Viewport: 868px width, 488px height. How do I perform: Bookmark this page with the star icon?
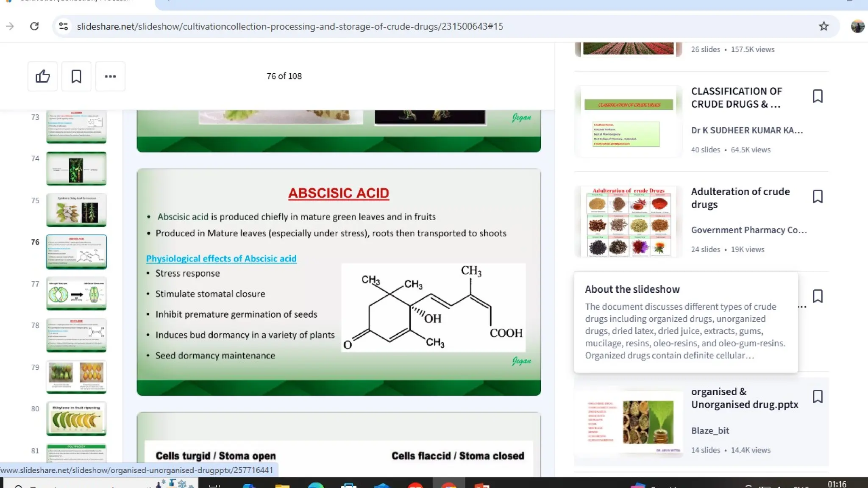point(823,26)
